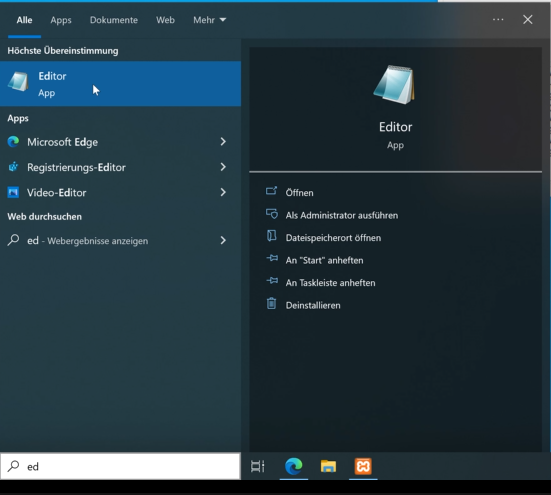
Task: Click the pin icon next to An Taskleiste anheften
Action: tap(272, 281)
